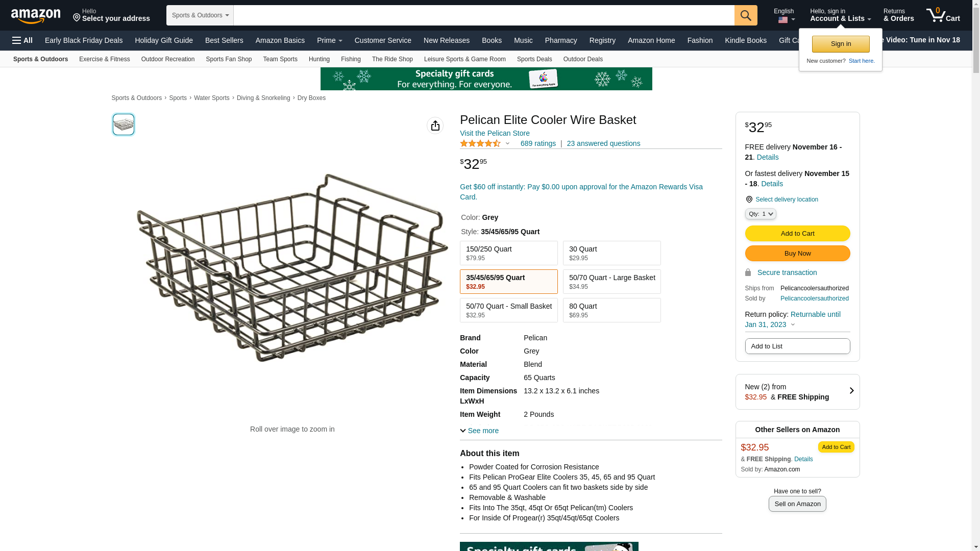Open the All hamburger menu
This screenshot has height=551, width=980.
pyautogui.click(x=22, y=40)
